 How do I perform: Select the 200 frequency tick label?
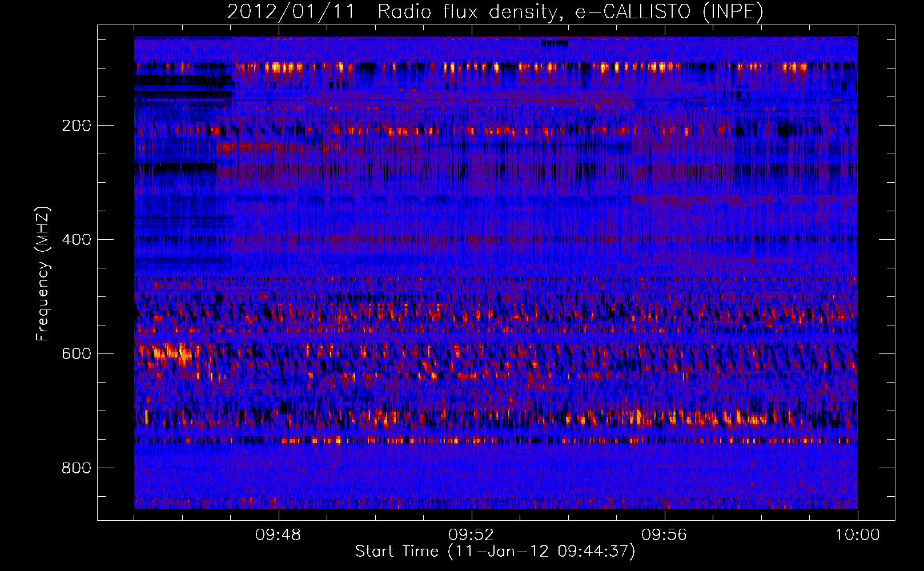click(77, 126)
